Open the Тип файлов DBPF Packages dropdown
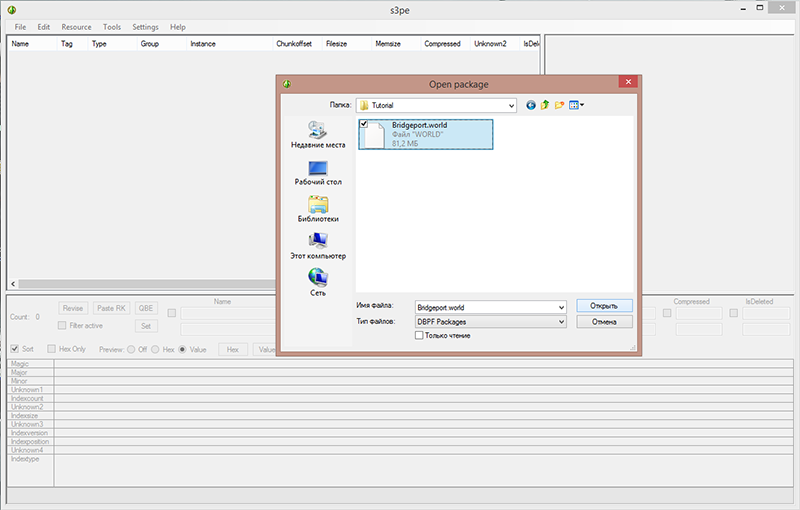800x510 pixels. [561, 322]
